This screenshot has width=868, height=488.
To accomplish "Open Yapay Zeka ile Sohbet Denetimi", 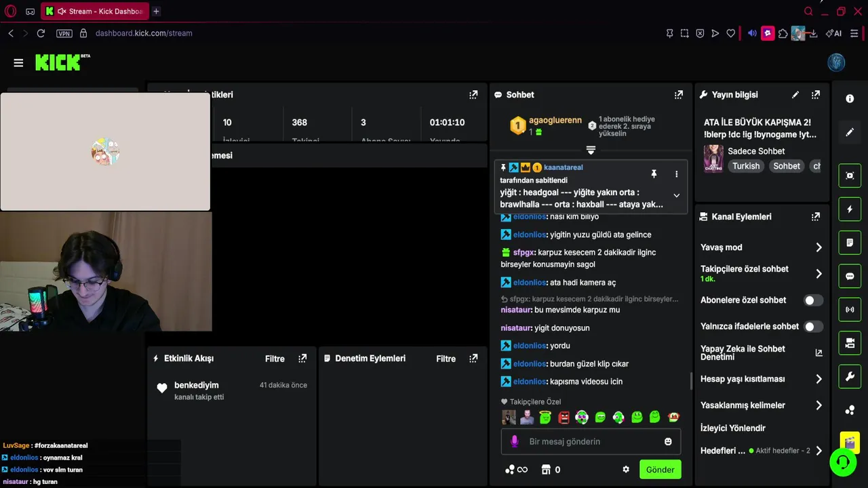I will point(761,352).
